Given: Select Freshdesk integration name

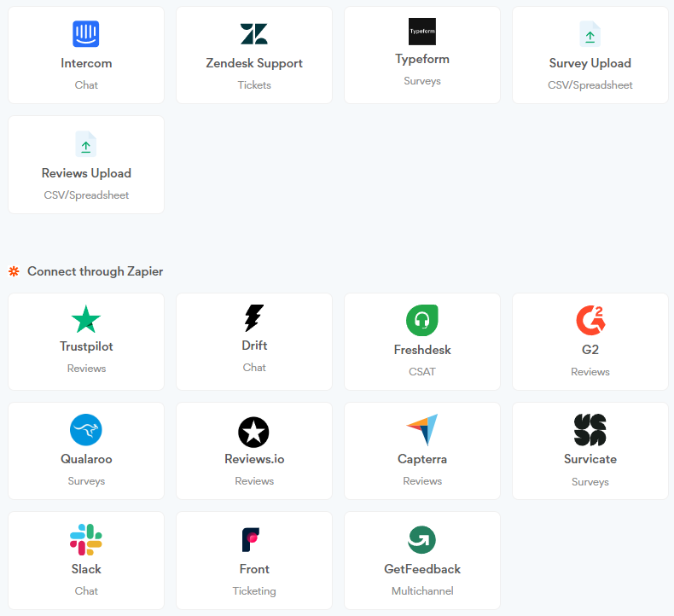Looking at the screenshot, I should pyautogui.click(x=422, y=350).
